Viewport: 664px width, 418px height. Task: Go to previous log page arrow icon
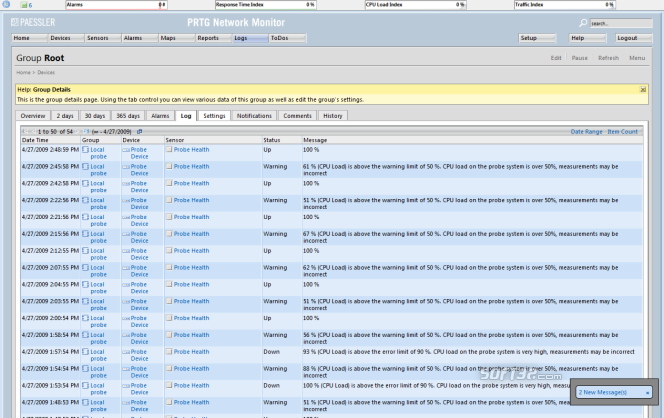tap(34, 131)
